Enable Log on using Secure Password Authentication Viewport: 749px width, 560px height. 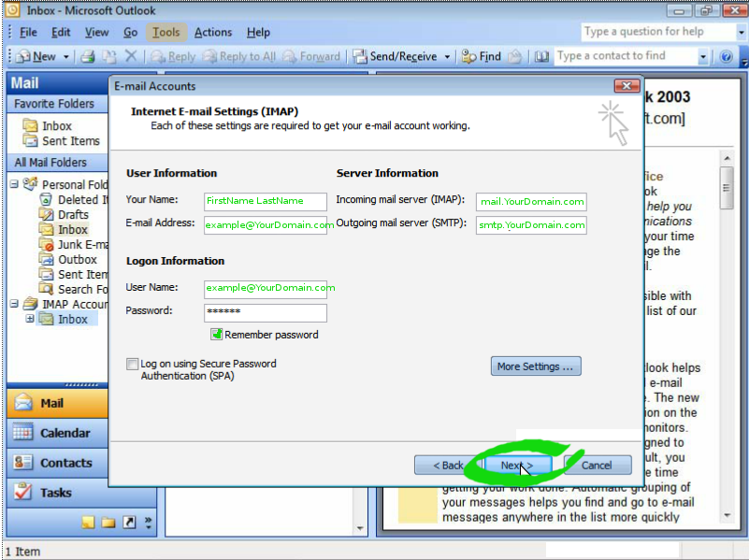click(133, 364)
